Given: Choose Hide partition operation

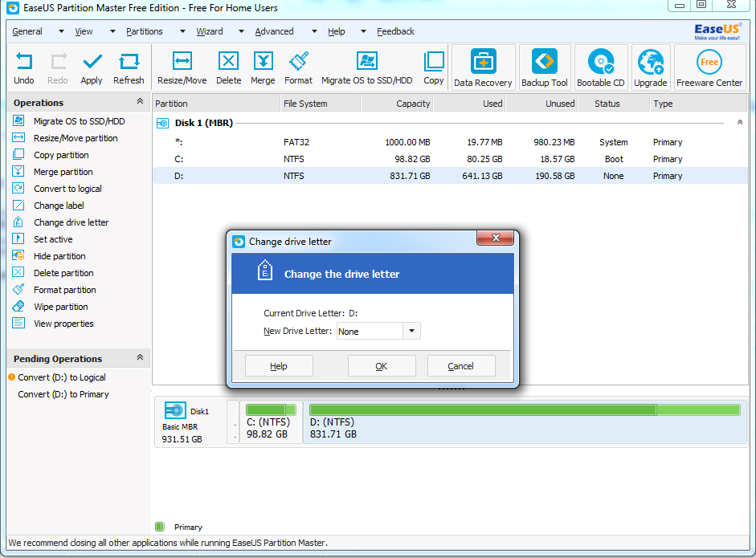Looking at the screenshot, I should pyautogui.click(x=59, y=256).
